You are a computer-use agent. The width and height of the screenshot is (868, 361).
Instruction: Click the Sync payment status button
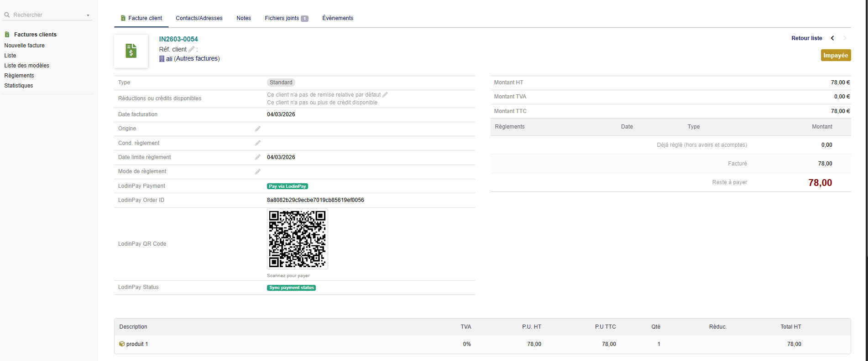[x=291, y=288]
